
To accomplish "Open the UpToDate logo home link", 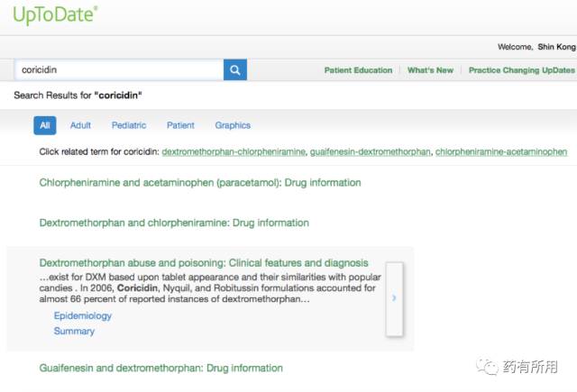I will coord(55,15).
